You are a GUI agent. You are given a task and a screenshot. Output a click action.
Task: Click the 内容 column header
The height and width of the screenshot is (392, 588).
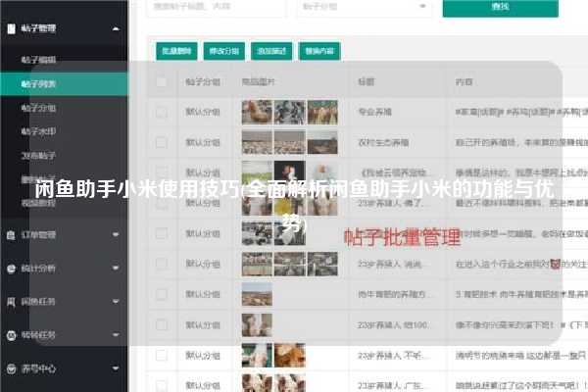(464, 82)
